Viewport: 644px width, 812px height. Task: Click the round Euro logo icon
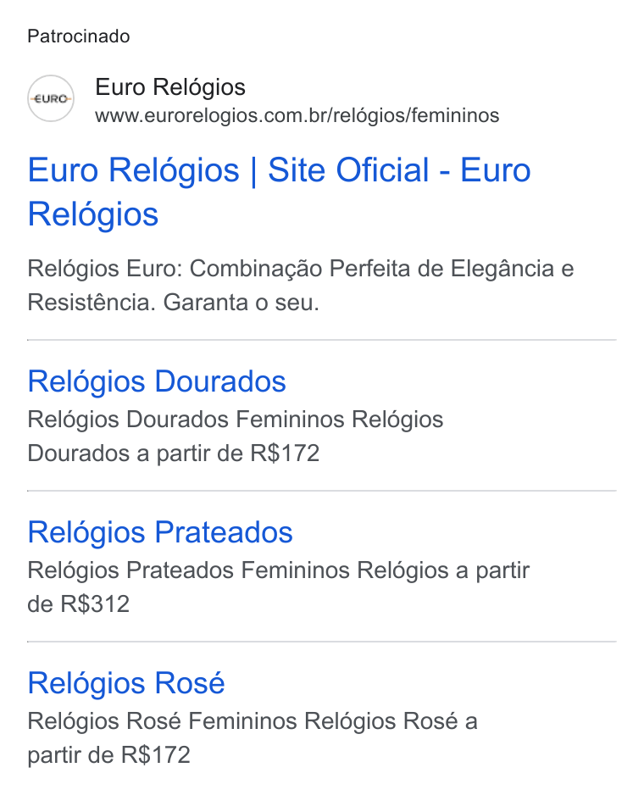pyautogui.click(x=51, y=98)
